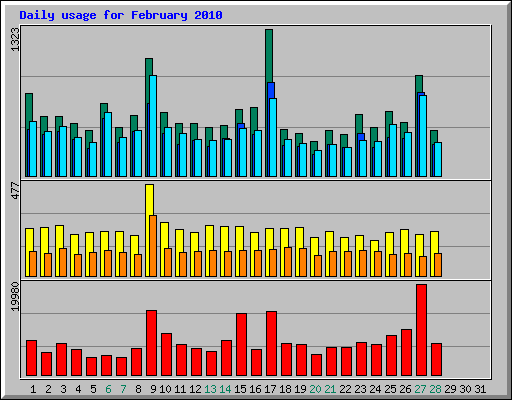Click the cyan bar for day 28
The image size is (512, 400).
click(438, 159)
